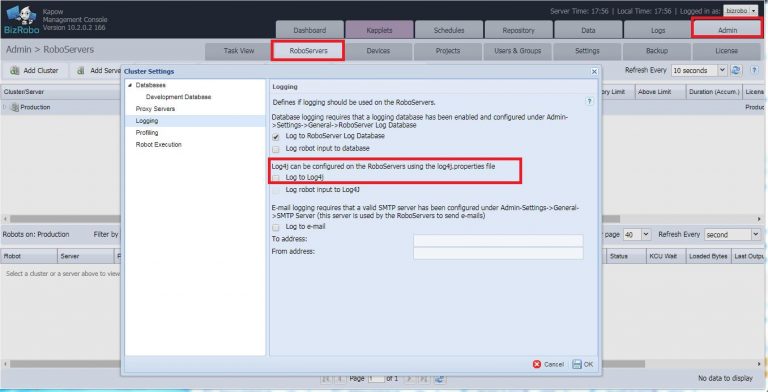Click the Server column header
Viewport: 768px width, 392px height.
tap(85, 256)
